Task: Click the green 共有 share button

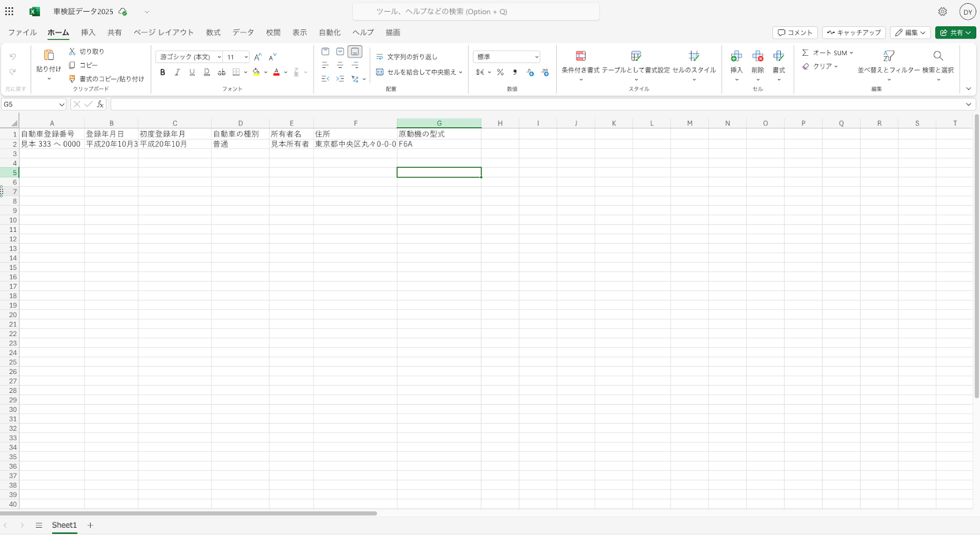Action: (x=955, y=32)
